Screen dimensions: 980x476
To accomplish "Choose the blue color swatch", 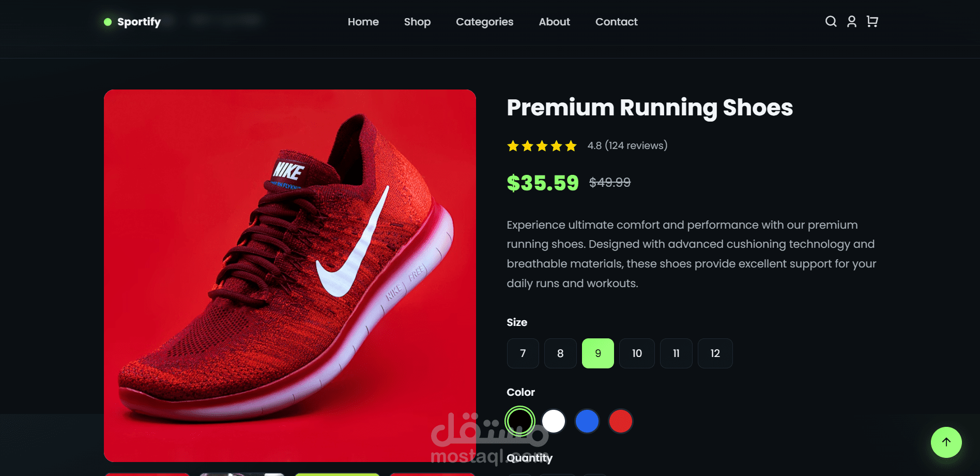I will point(587,421).
